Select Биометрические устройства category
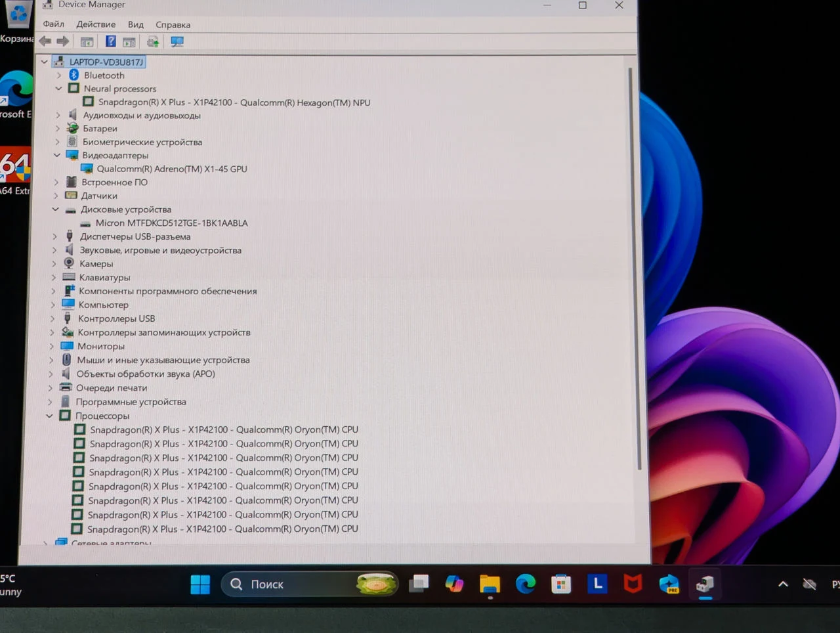Image resolution: width=840 pixels, height=633 pixels. coord(142,142)
